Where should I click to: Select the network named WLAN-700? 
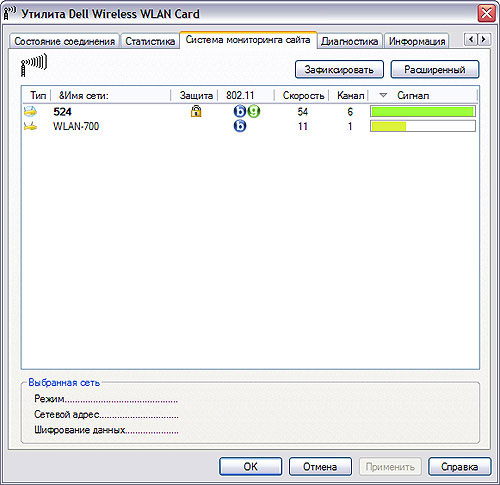(76, 126)
